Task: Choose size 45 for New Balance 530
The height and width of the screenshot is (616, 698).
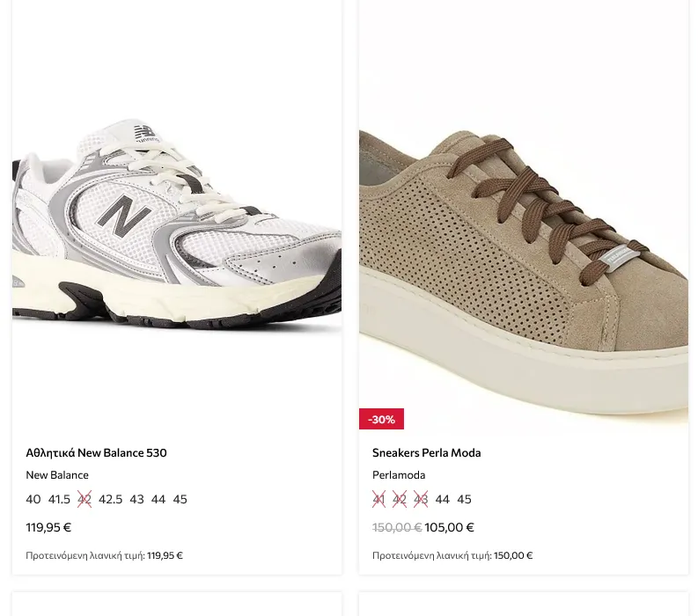Action: tap(180, 499)
